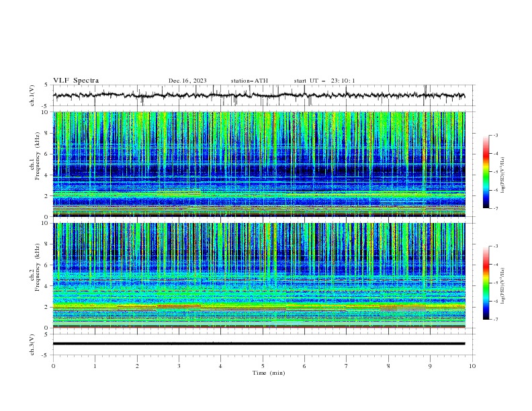Click the date 'Dec. 16, 2023'
The image size is (532, 411).
[x=187, y=81]
